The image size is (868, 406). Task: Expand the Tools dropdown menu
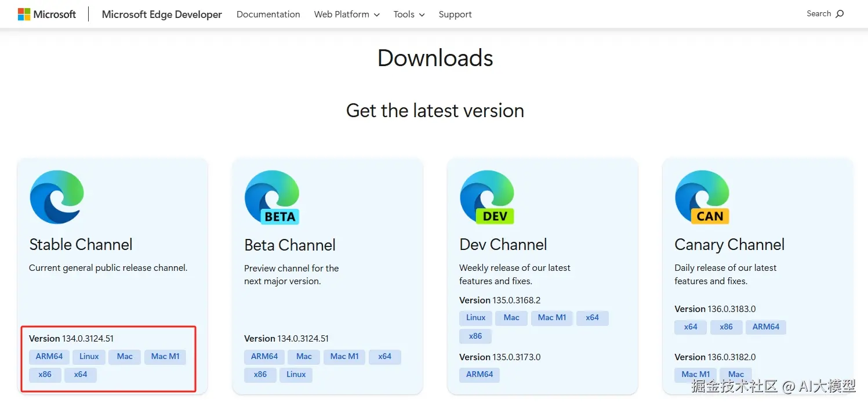click(x=409, y=14)
